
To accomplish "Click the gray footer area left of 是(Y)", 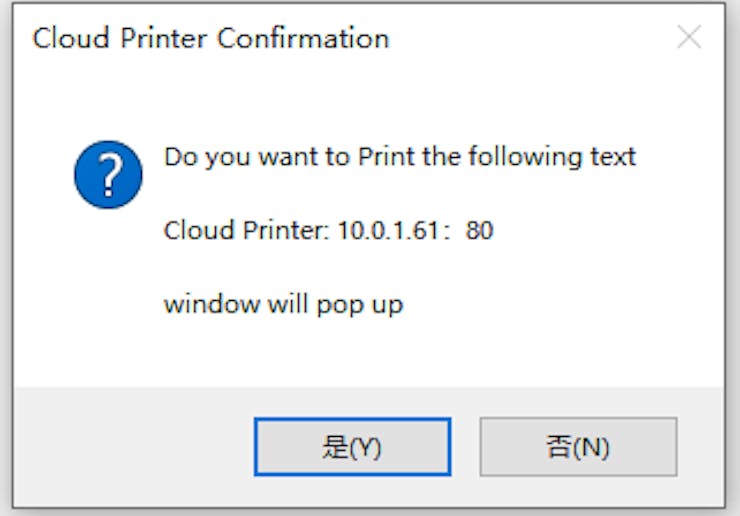I will tap(130, 446).
